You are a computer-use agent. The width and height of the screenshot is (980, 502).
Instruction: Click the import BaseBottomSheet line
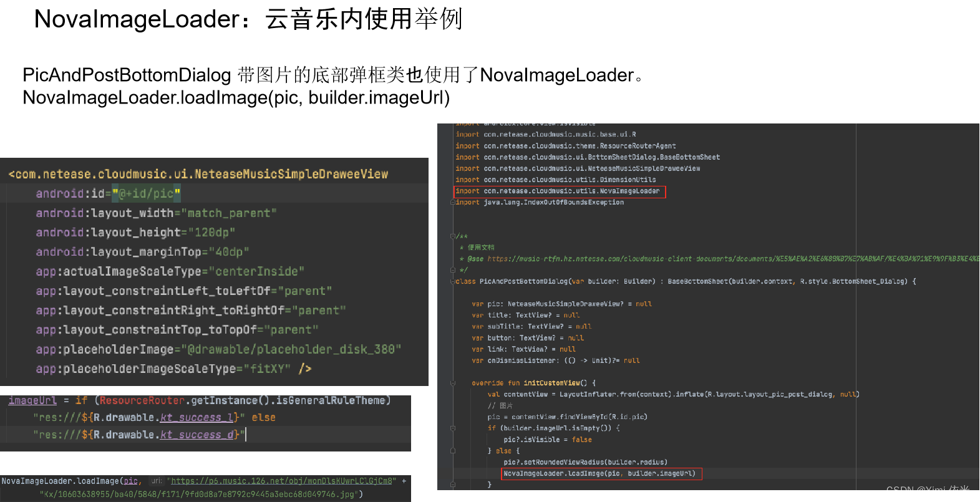[x=588, y=158]
